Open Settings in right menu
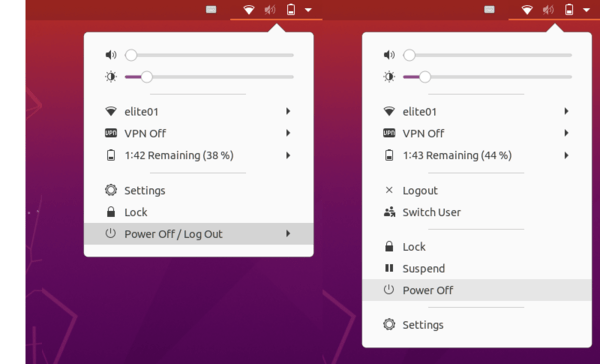 pos(477,325)
